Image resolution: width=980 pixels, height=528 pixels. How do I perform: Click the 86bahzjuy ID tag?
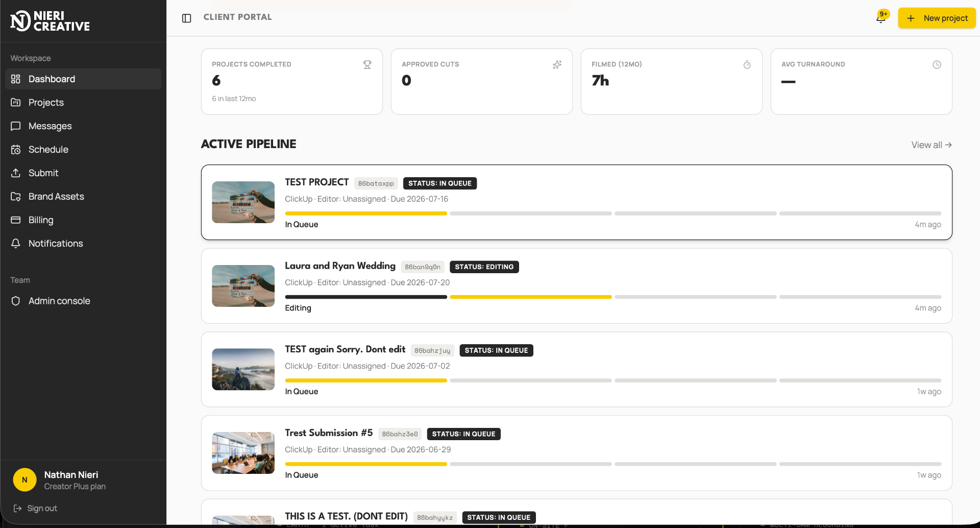[432, 350]
